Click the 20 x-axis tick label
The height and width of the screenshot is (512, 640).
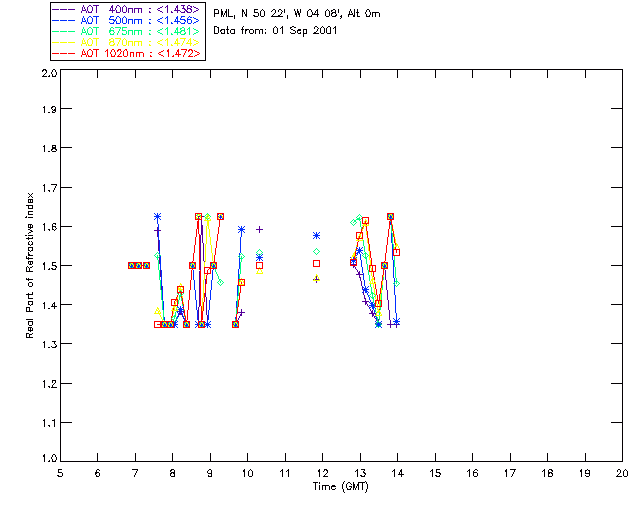622,473
